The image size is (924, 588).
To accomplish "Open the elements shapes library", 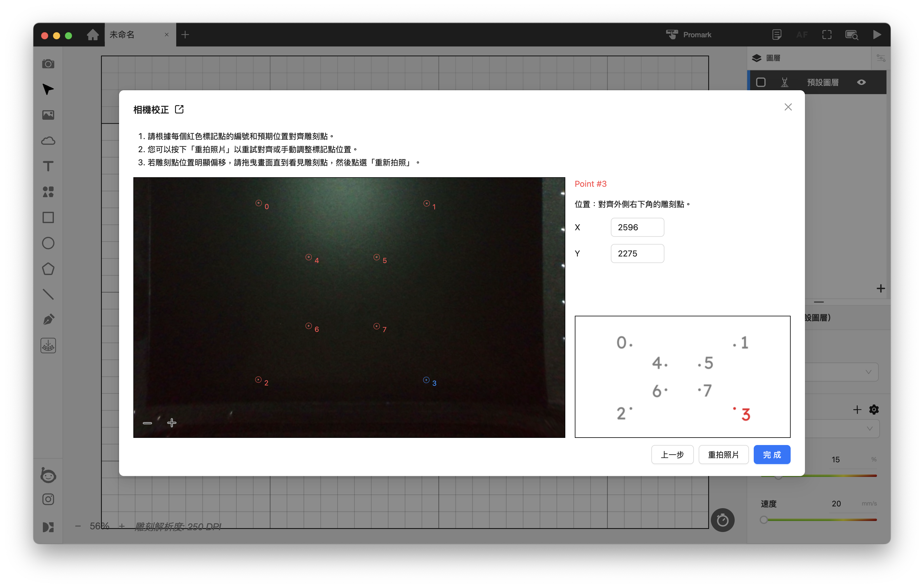I will click(x=48, y=192).
